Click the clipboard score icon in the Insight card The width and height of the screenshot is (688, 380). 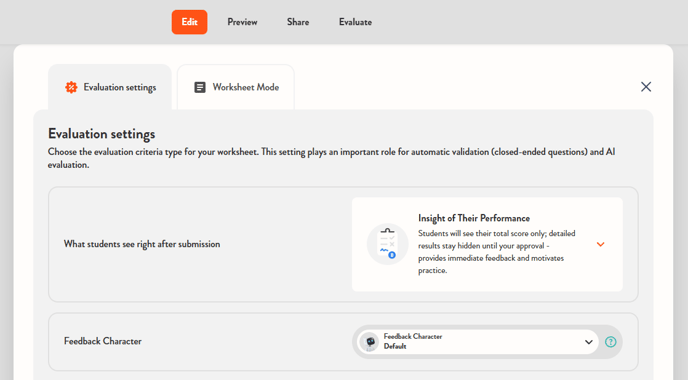[x=387, y=244]
